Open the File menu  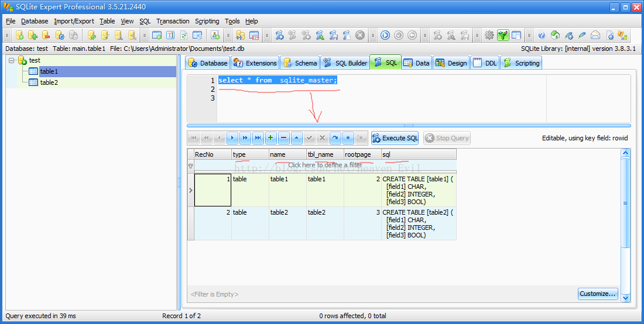click(11, 21)
